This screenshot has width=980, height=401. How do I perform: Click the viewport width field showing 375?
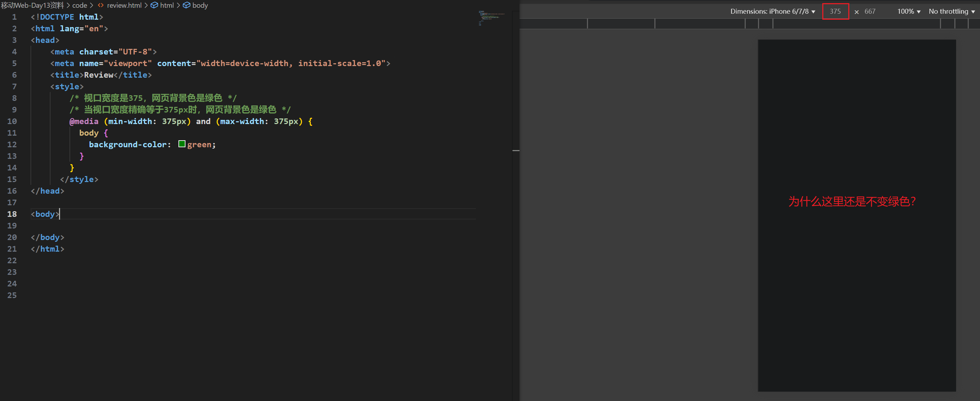click(x=835, y=12)
